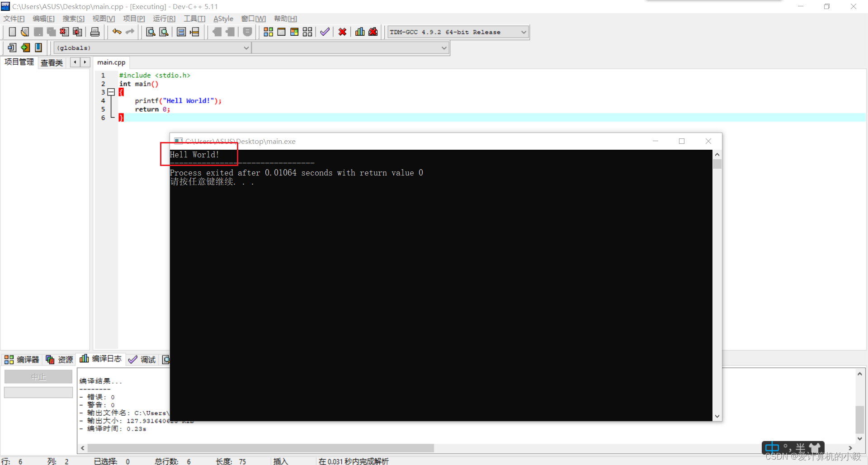Close the current file via toolbar icon
Image resolution: width=868 pixels, height=465 pixels.
[64, 32]
